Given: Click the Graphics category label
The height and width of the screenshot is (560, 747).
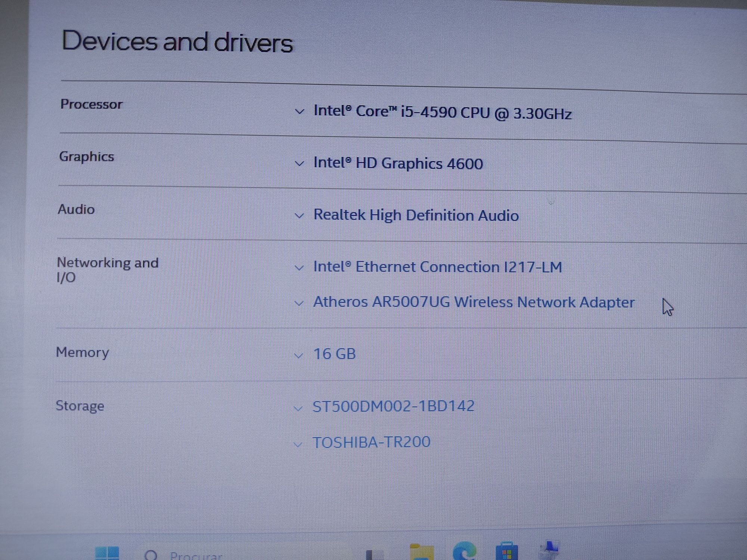Looking at the screenshot, I should point(86,157).
